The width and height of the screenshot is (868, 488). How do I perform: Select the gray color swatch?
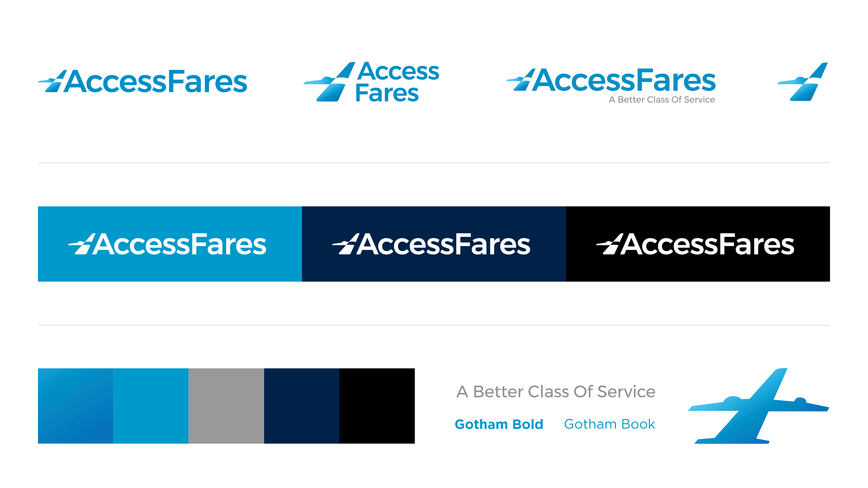tap(226, 406)
